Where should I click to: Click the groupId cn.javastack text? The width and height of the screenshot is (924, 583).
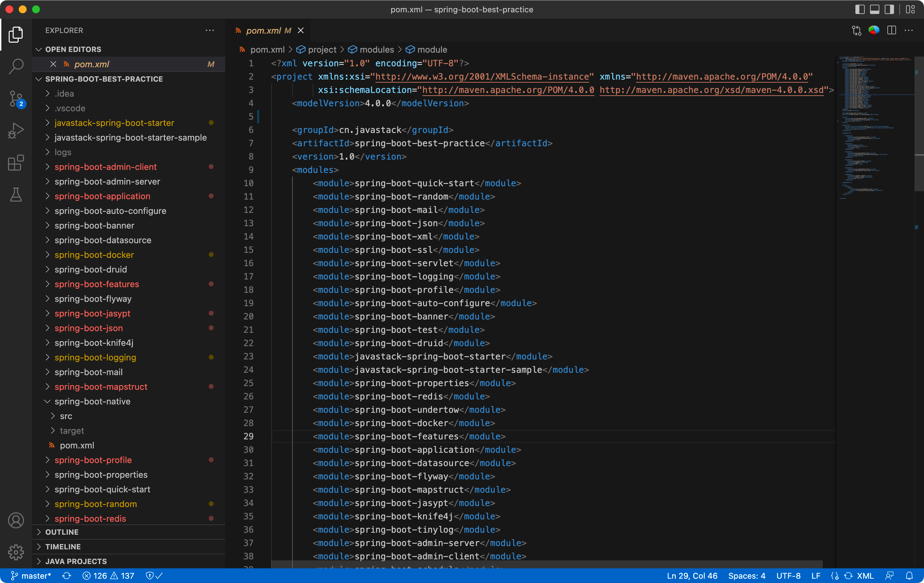(370, 130)
